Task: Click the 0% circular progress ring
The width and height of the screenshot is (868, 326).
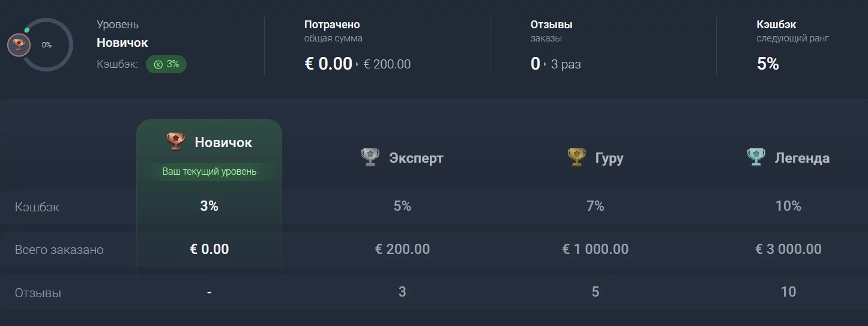Action: tap(47, 45)
